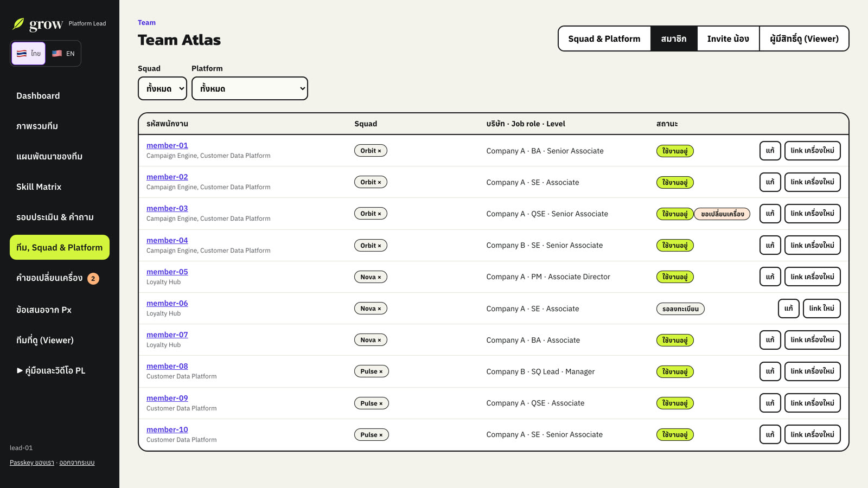Open the member-08 profile link
This screenshot has height=488, width=868.
tap(167, 366)
